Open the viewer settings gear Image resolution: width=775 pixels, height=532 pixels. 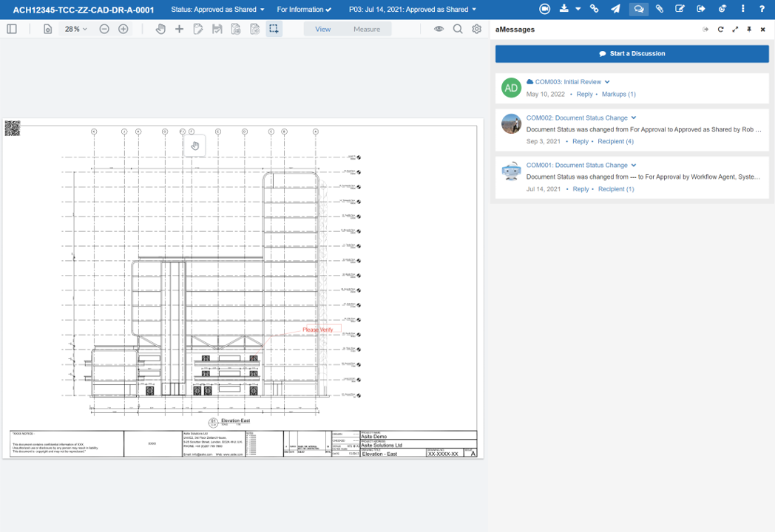pyautogui.click(x=477, y=28)
